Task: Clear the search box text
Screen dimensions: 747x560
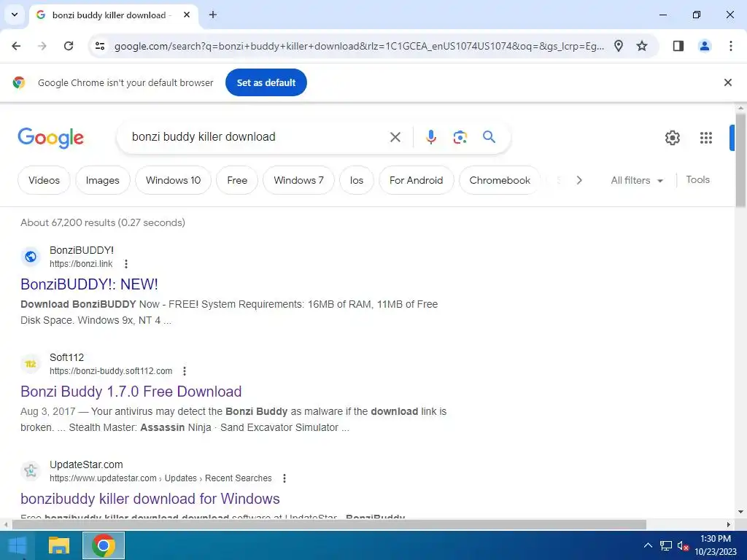Action: [395, 137]
